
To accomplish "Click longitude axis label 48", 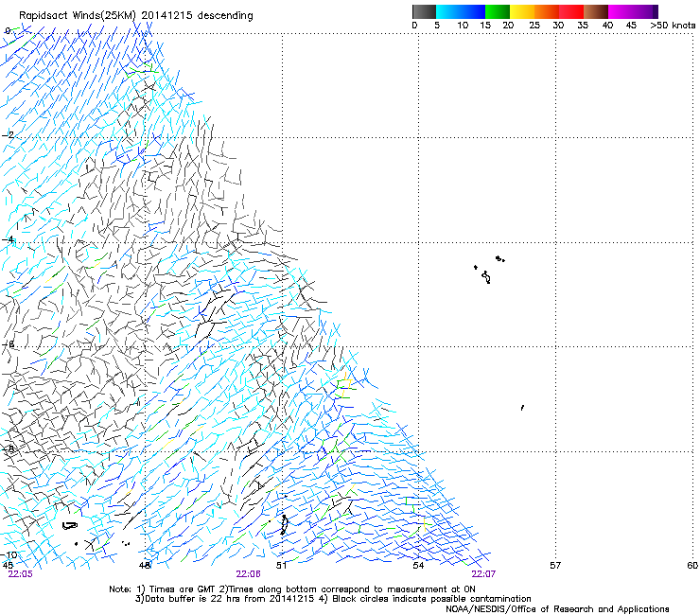I will click(x=145, y=566).
